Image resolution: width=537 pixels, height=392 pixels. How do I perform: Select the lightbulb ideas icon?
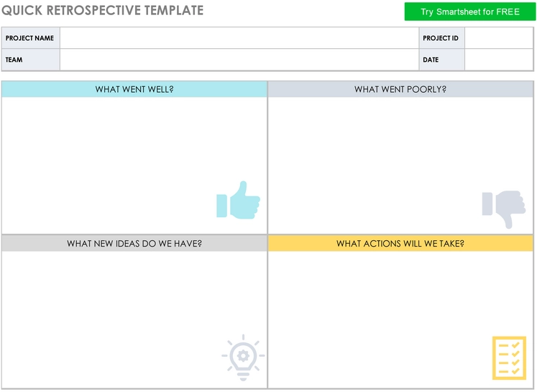coord(243,357)
